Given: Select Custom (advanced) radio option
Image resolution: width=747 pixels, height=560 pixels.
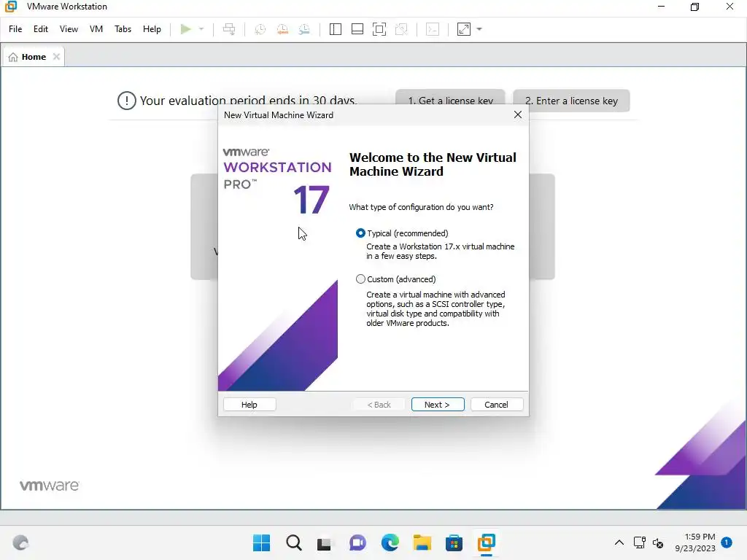Looking at the screenshot, I should point(360,279).
